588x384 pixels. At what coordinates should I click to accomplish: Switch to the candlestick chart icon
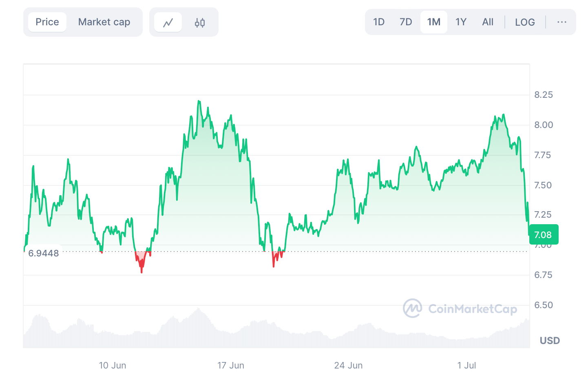tap(199, 22)
